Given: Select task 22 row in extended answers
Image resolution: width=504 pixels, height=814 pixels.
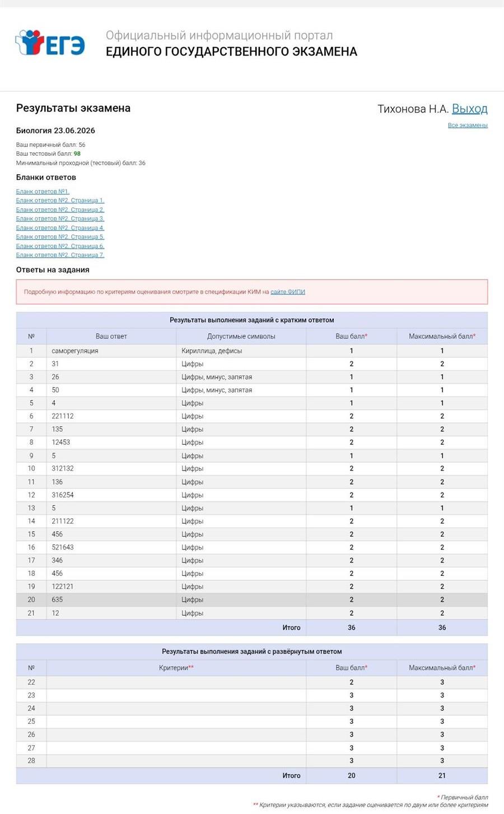Looking at the screenshot, I should pos(252,682).
